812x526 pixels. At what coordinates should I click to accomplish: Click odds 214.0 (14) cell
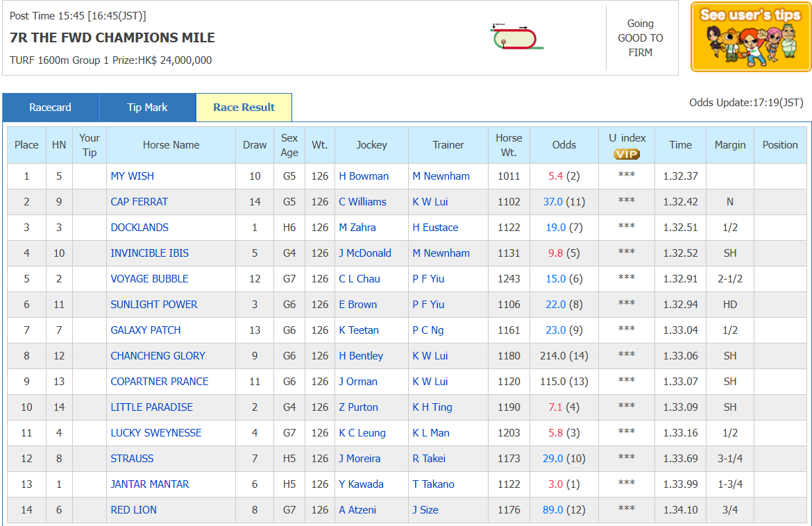pyautogui.click(x=564, y=356)
